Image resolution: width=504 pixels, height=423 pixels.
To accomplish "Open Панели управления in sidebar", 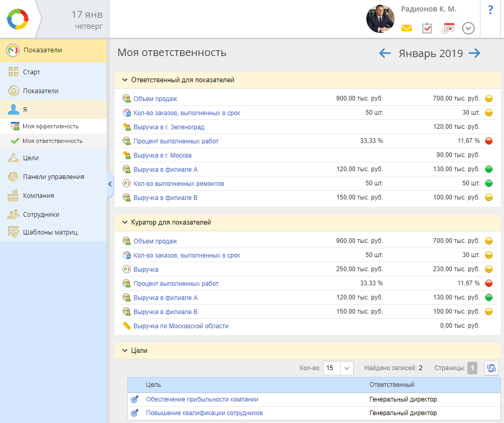I will pos(53,177).
